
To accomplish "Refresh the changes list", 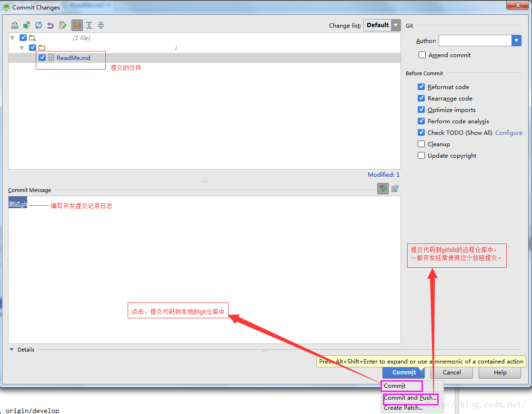I will pos(38,25).
